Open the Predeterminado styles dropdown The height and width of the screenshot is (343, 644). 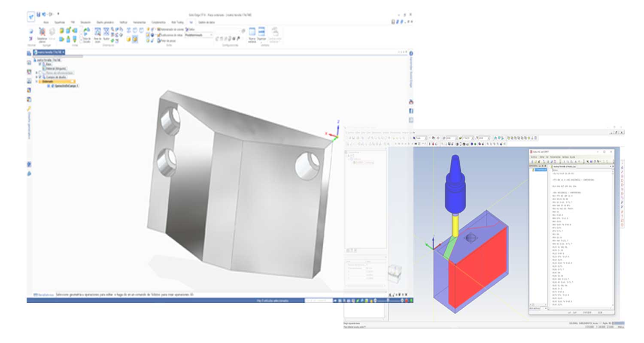coord(211,35)
